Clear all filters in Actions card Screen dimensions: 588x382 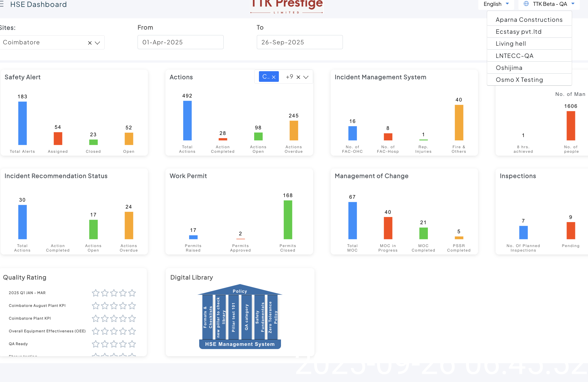(298, 77)
